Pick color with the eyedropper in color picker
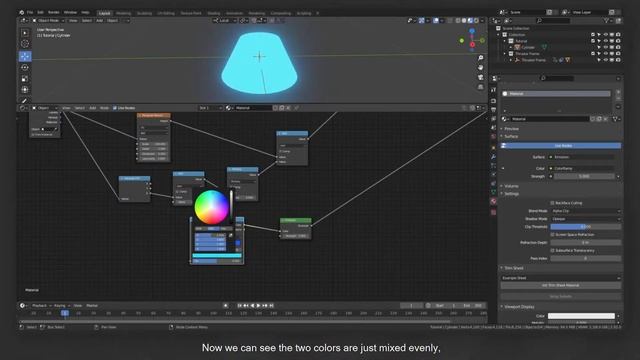Image resolution: width=640 pixels, height=360 pixels. point(231,236)
